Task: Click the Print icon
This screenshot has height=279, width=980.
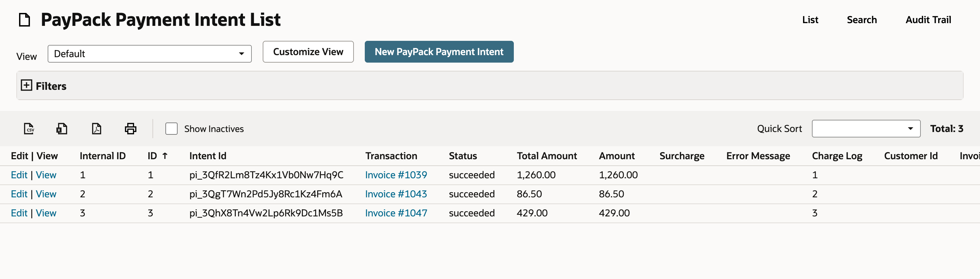Action: [130, 129]
